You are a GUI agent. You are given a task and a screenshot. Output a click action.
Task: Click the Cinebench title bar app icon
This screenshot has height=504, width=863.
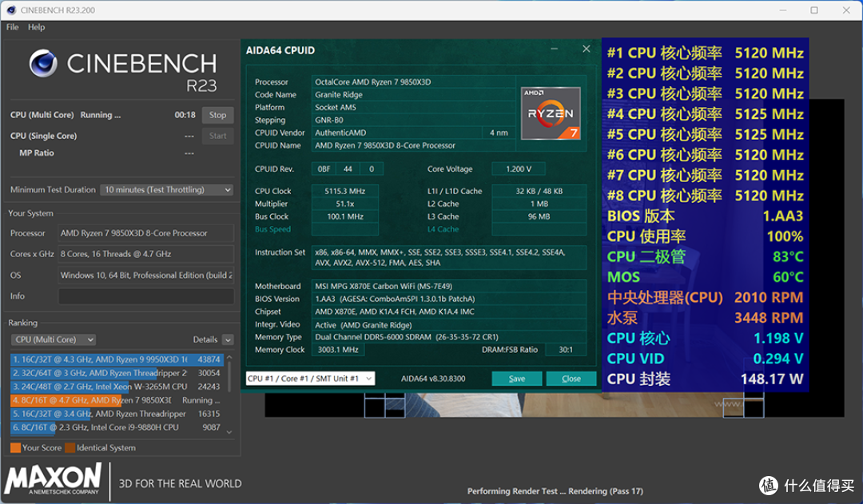tap(11, 10)
